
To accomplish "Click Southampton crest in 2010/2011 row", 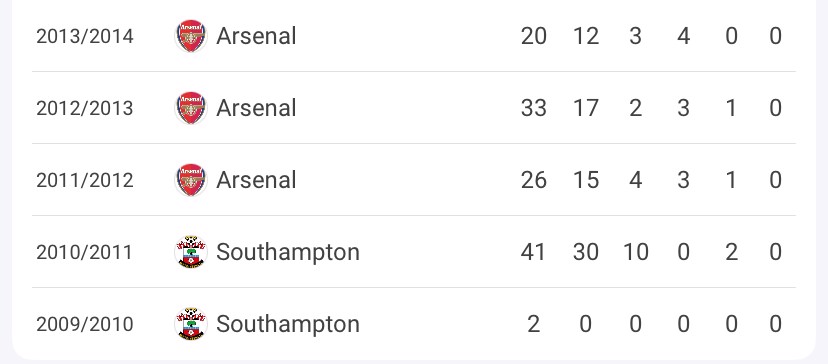I will (x=191, y=251).
